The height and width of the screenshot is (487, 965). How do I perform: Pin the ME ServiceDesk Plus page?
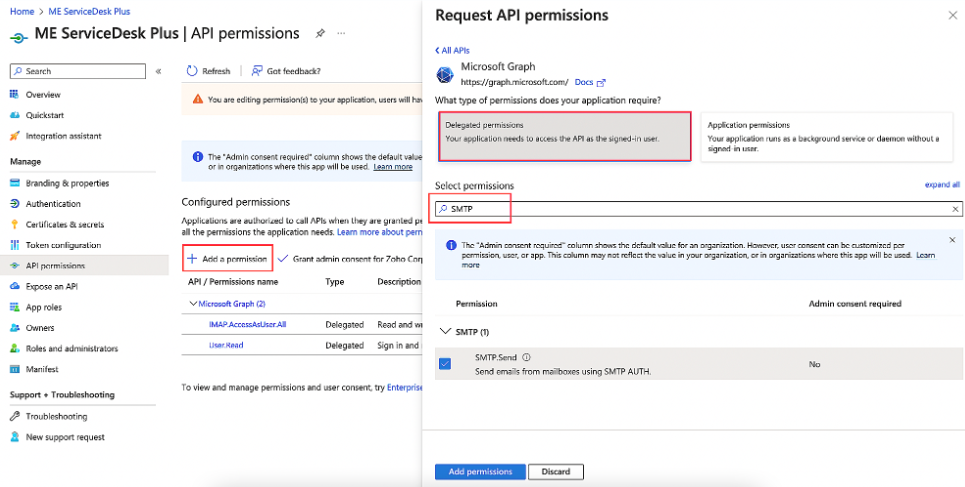(320, 33)
